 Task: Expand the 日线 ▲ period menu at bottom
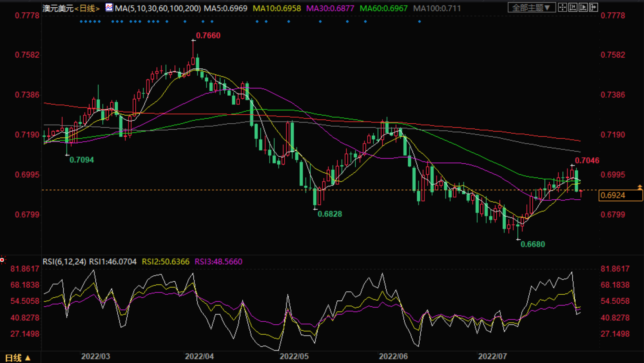[18, 357]
